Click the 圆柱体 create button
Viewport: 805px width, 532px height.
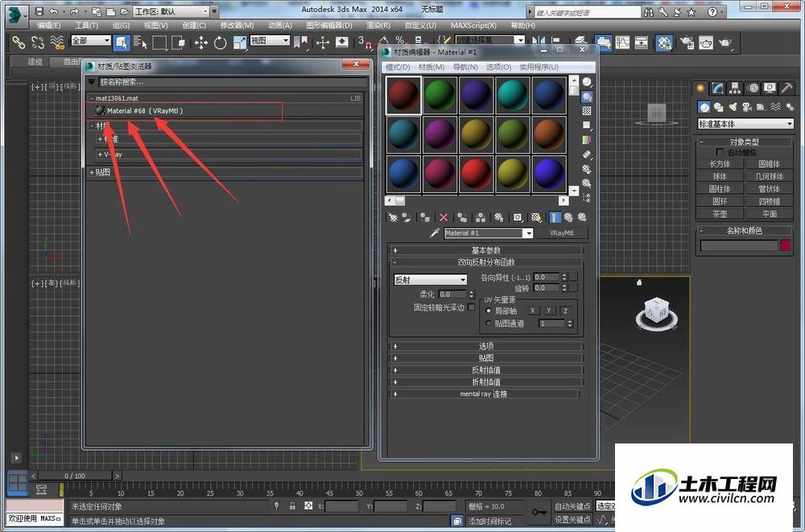pyautogui.click(x=720, y=189)
